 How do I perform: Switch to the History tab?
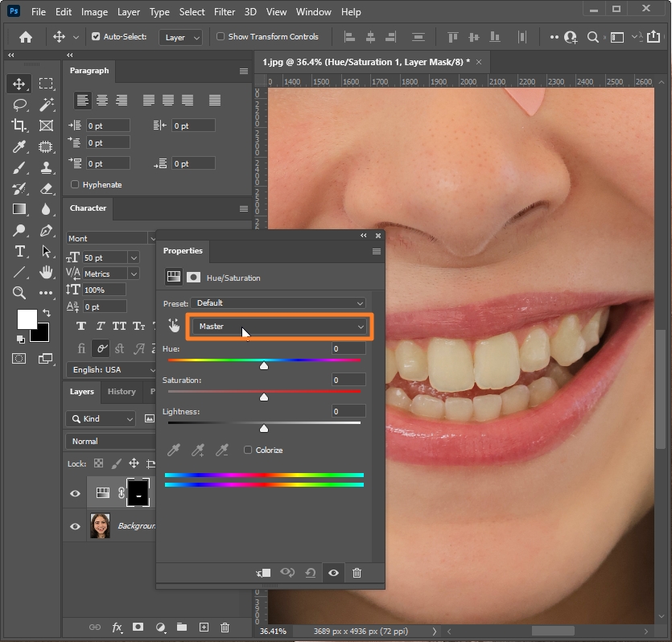tap(122, 392)
